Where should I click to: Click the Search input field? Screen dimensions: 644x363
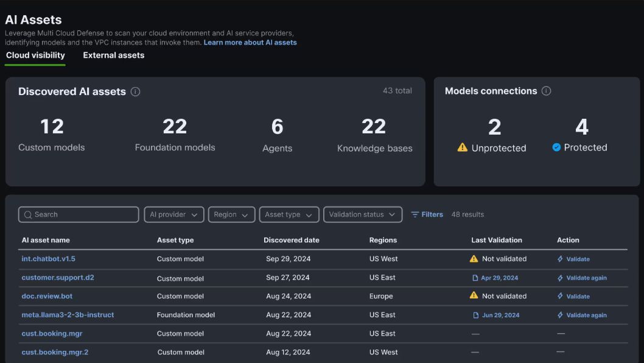pos(79,214)
